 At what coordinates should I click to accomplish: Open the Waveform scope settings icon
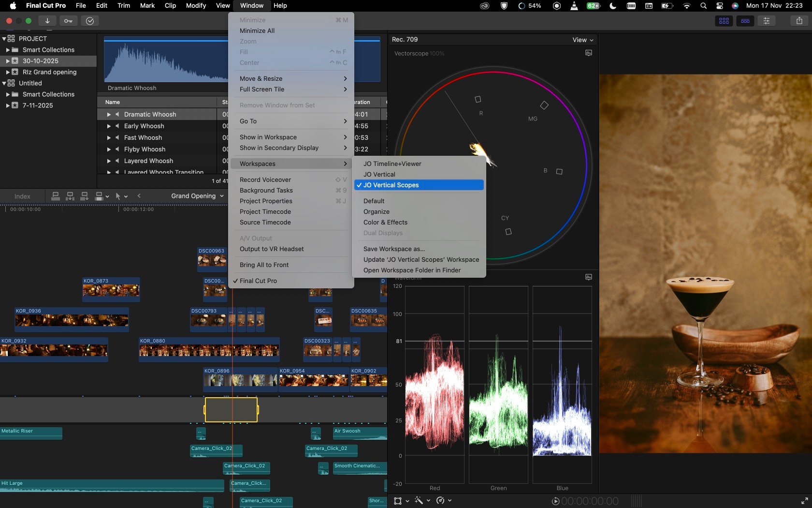click(x=589, y=277)
